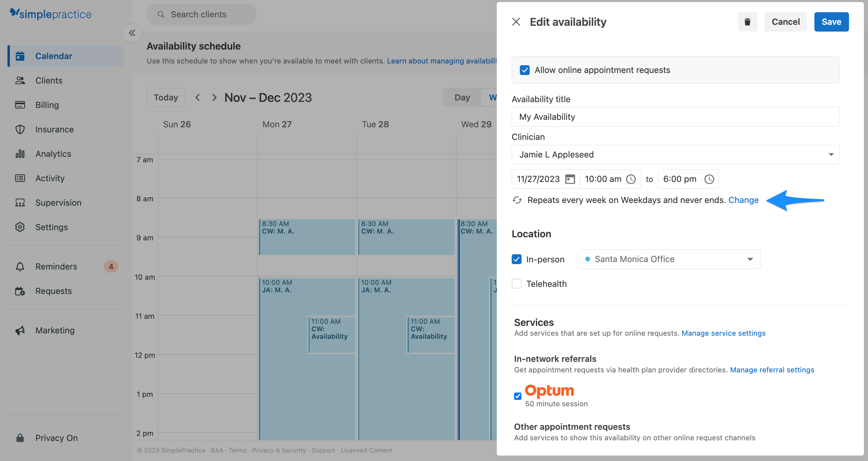The image size is (868, 461).
Task: Click the Reminders bell icon
Action: (20, 266)
